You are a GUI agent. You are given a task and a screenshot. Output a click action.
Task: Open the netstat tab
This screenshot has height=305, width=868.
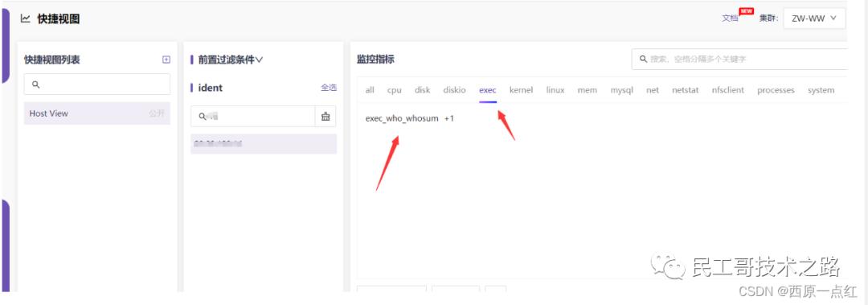coord(686,90)
